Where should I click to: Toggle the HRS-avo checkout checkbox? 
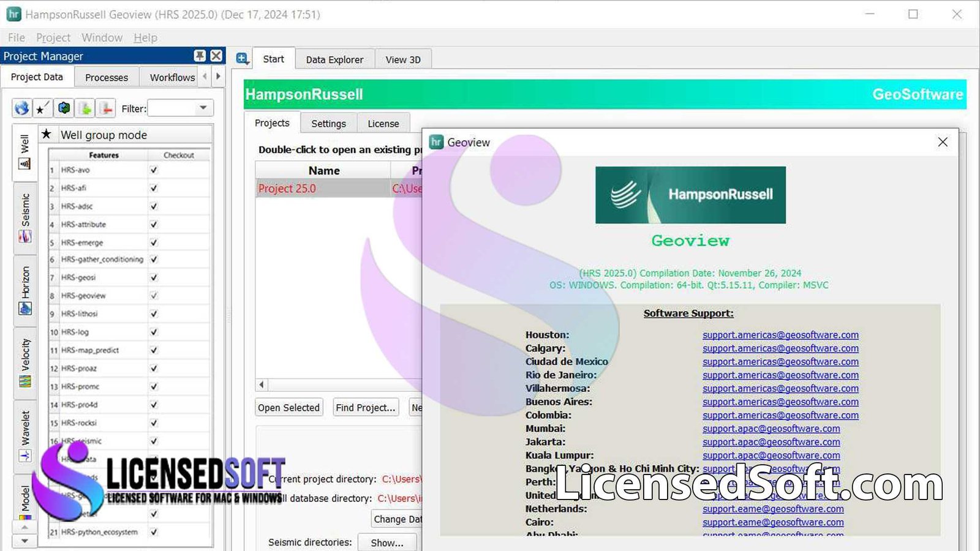tap(154, 170)
